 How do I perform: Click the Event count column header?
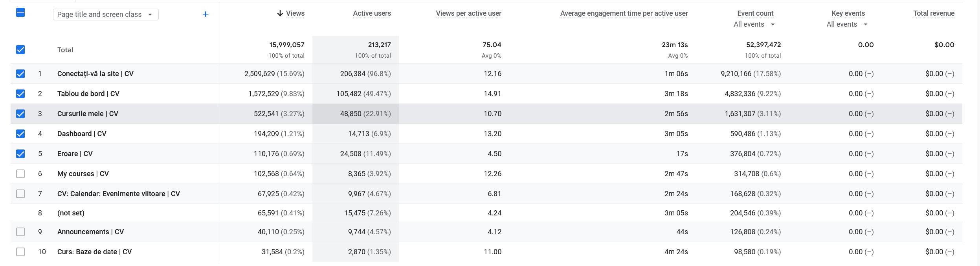click(x=755, y=13)
